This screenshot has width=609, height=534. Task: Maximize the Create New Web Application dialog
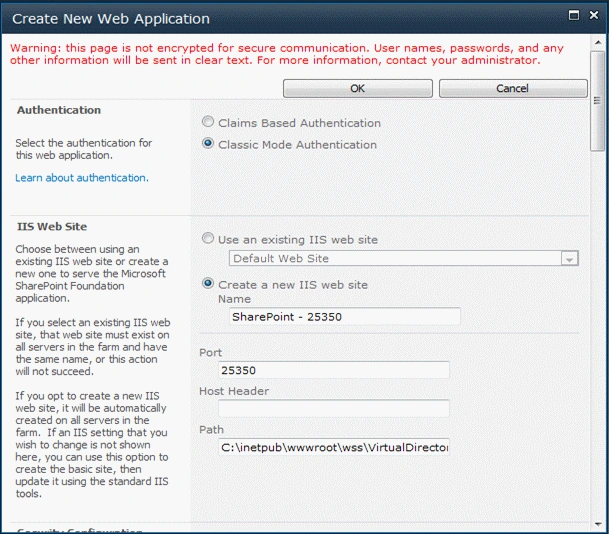(574, 15)
